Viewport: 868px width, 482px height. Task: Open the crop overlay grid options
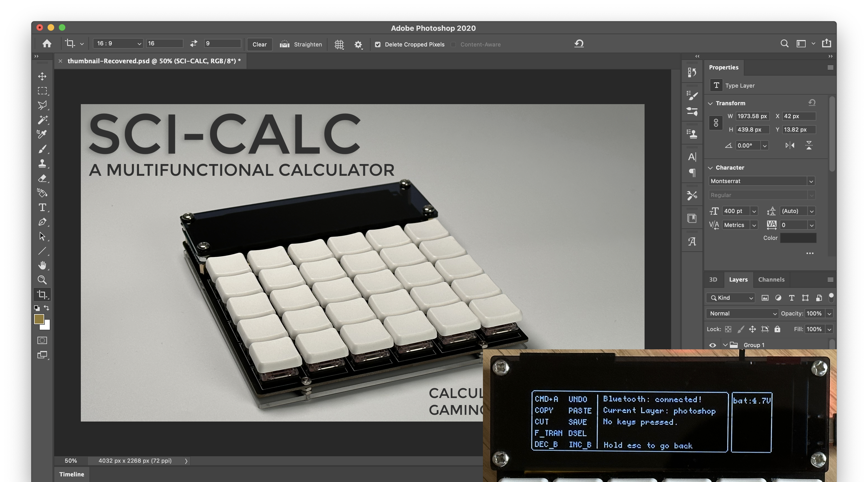coord(339,44)
